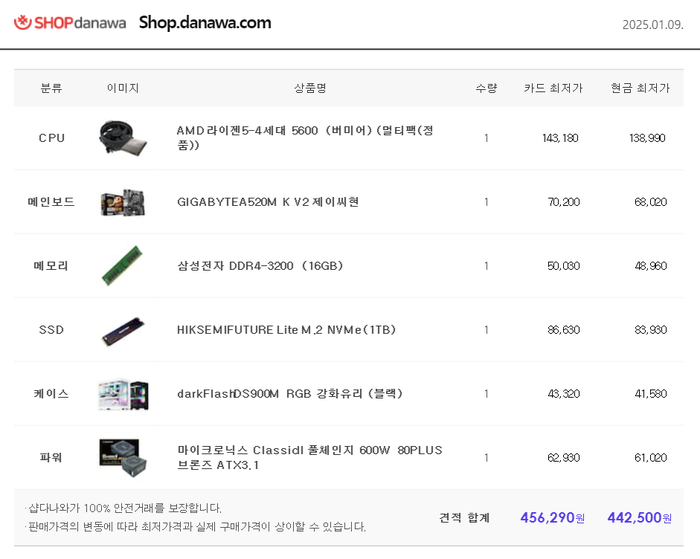This screenshot has height=559, width=700.
Task: Click quantity 1 in the SSD row
Action: coord(486,330)
